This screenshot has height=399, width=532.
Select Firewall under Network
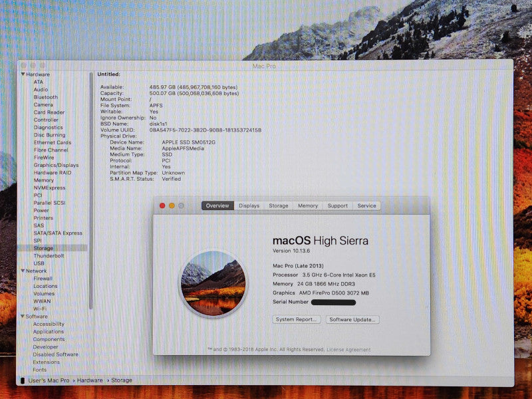pyautogui.click(x=43, y=279)
